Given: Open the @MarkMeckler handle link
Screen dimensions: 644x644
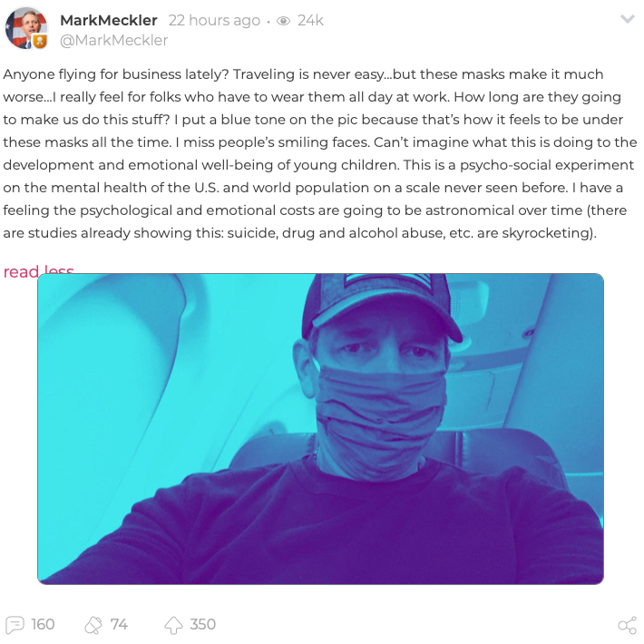Looking at the screenshot, I should [113, 40].
